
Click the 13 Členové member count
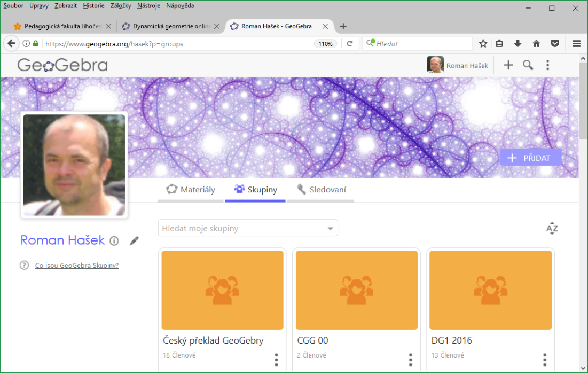[x=448, y=355]
